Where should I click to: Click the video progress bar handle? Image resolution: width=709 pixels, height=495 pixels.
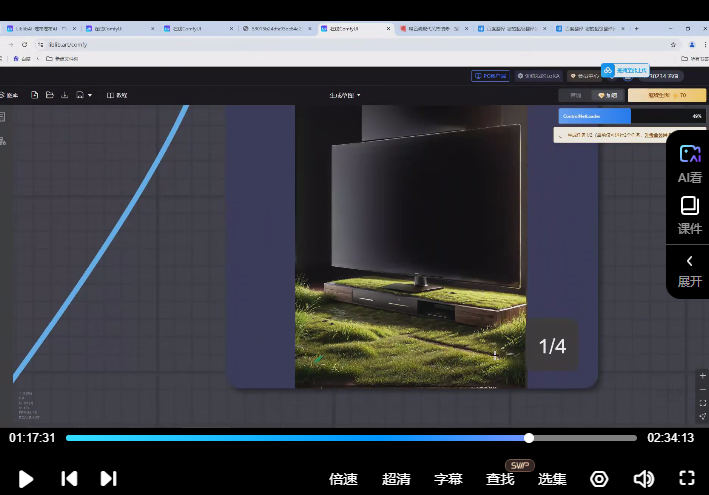[529, 438]
